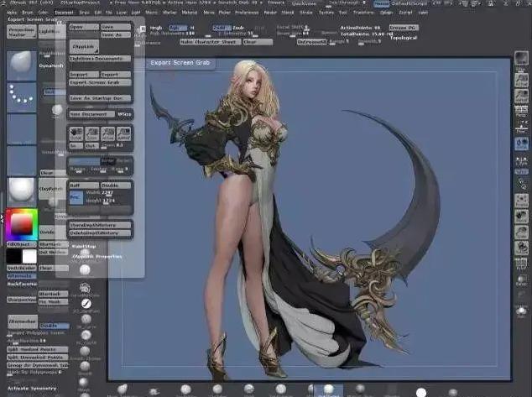The height and width of the screenshot is (397, 532).
Task: Select the Move icon on the right shelf
Action: click(x=521, y=217)
